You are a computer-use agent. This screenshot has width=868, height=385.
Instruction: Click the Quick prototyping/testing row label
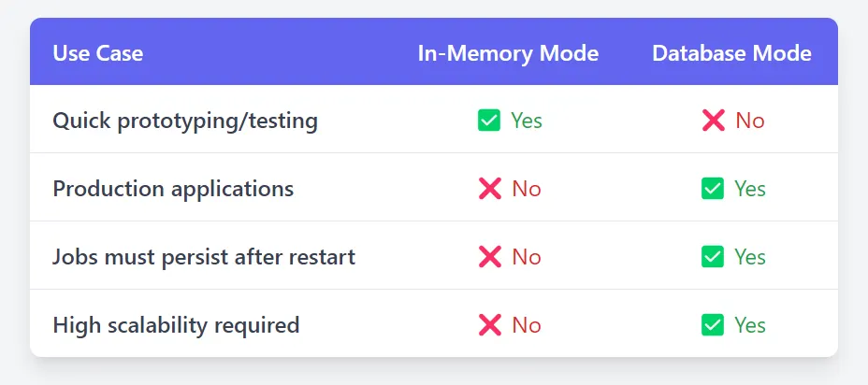[x=185, y=121]
